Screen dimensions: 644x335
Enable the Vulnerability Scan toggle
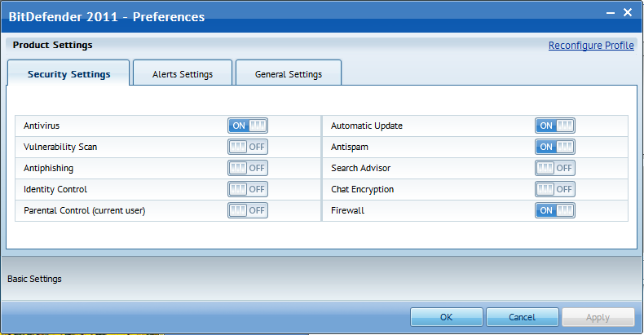click(248, 147)
